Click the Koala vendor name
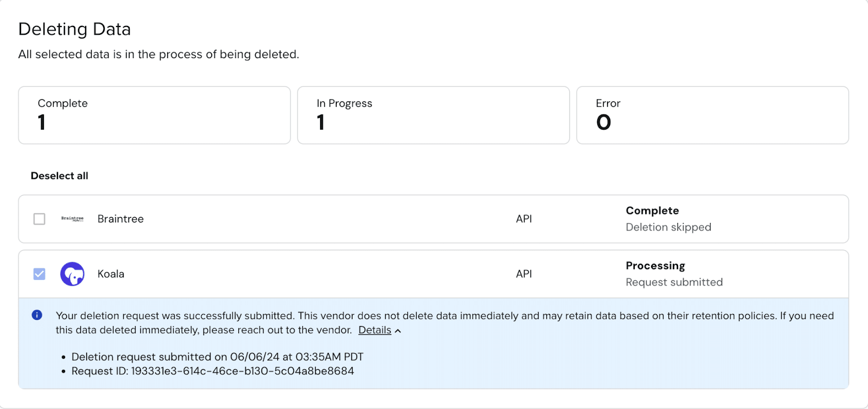 [x=111, y=274]
